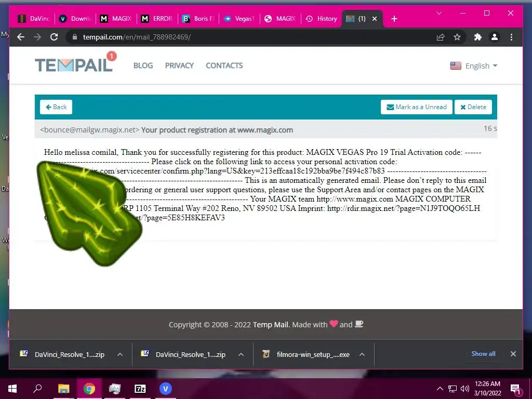Open second DaVinci_Resolve zip download

click(190, 354)
